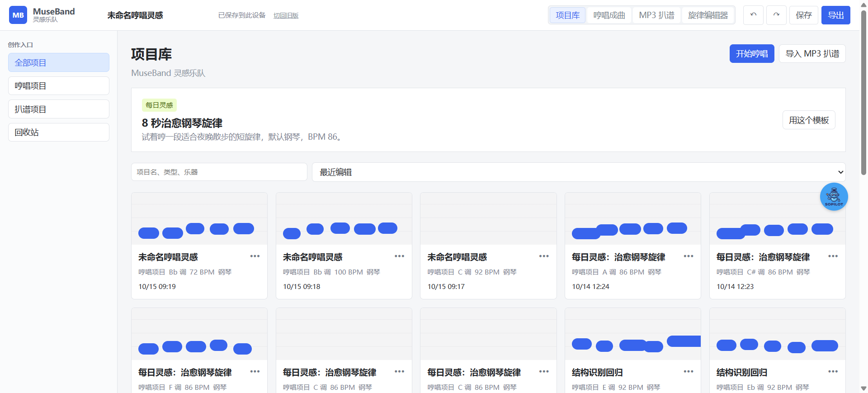Open more options on F 调 86 BPM card
The image size is (868, 393).
click(255, 372)
